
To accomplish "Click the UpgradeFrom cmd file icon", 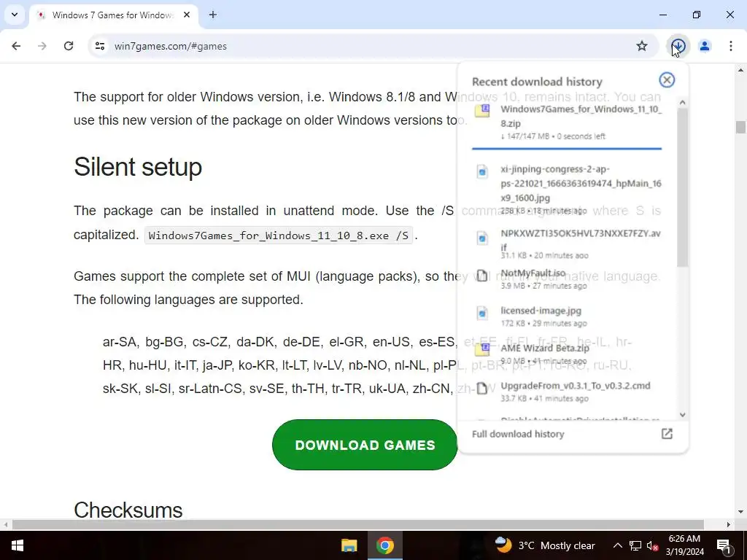I will click(482, 389).
